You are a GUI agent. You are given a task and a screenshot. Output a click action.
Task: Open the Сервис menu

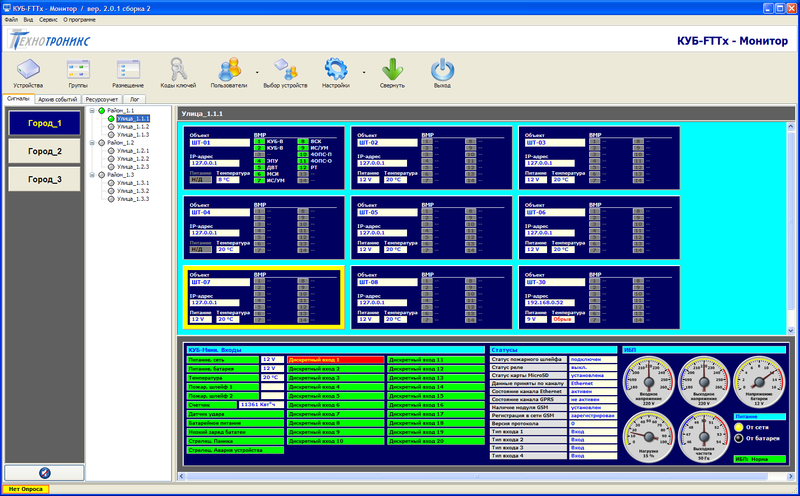click(48, 20)
